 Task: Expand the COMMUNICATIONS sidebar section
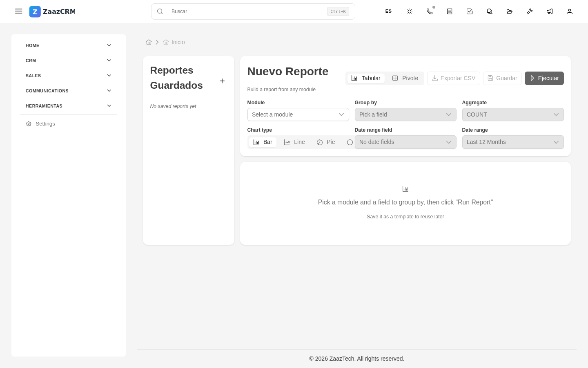(x=69, y=91)
